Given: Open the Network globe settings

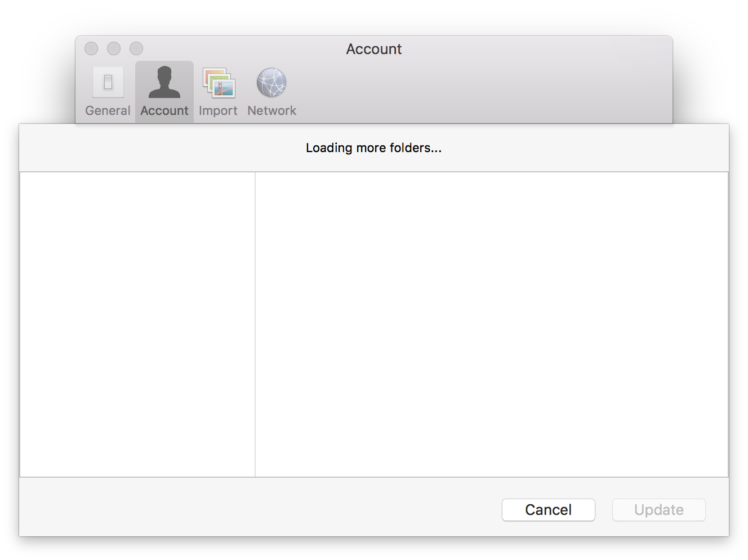Looking at the screenshot, I should tap(271, 92).
